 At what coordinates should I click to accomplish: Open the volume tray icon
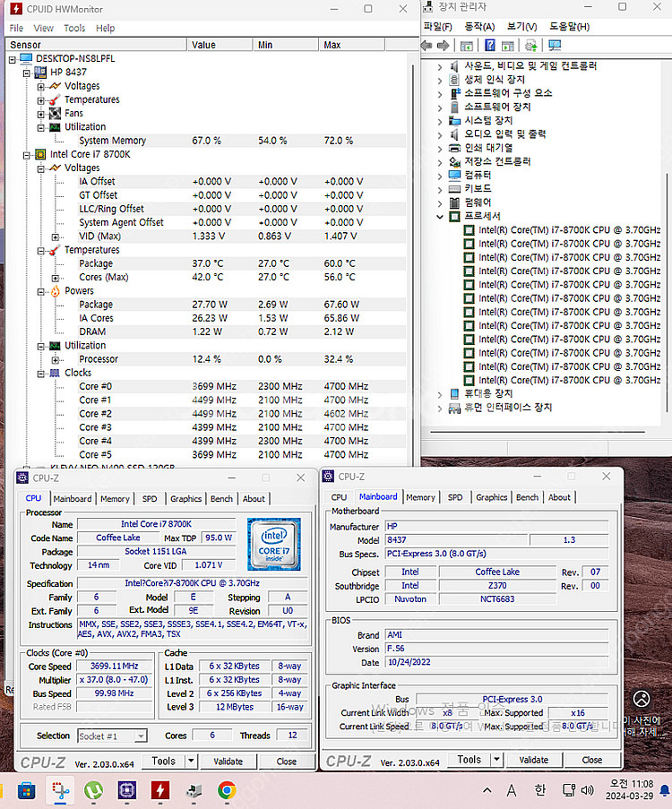click(588, 790)
